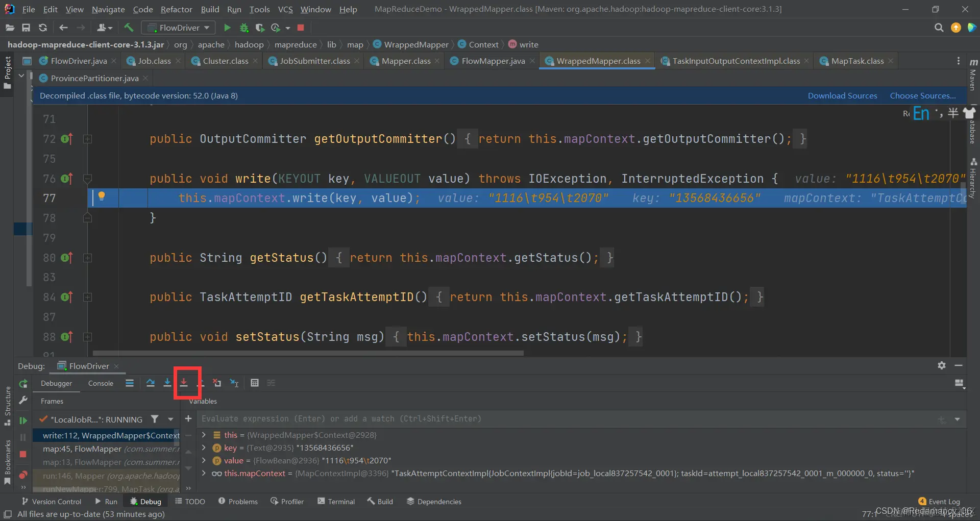980x521 pixels.
Task: Click the Open folder toolbar icon
Action: pyautogui.click(x=10, y=28)
